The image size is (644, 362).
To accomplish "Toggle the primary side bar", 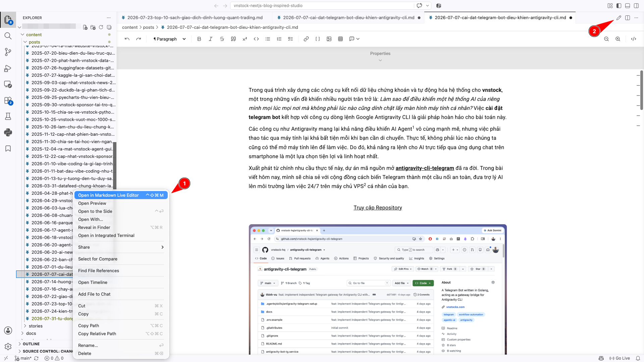I will (619, 6).
